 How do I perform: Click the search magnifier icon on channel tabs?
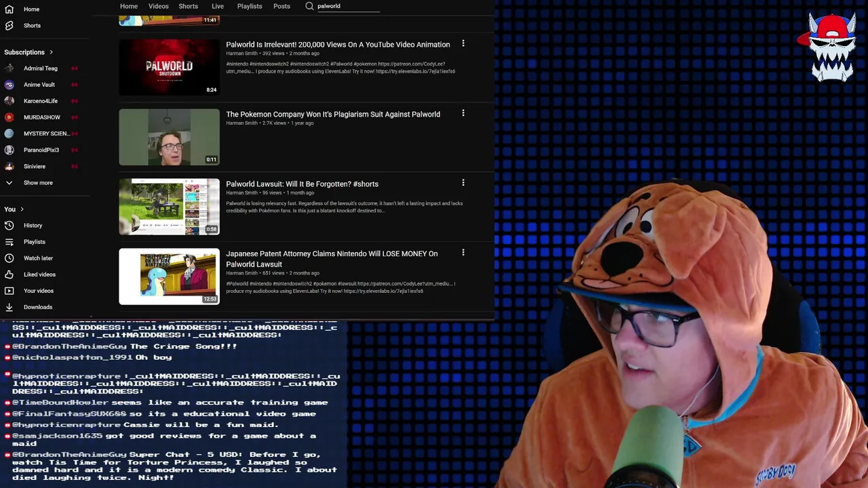(309, 6)
